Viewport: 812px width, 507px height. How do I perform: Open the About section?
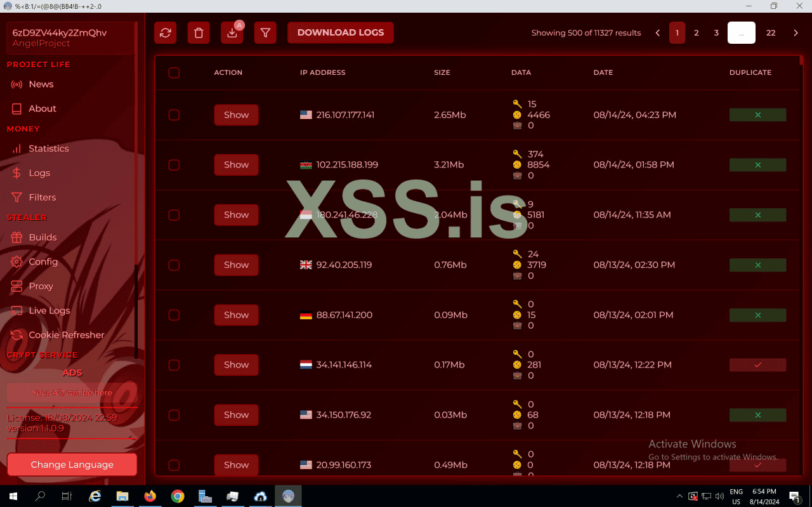tap(42, 109)
